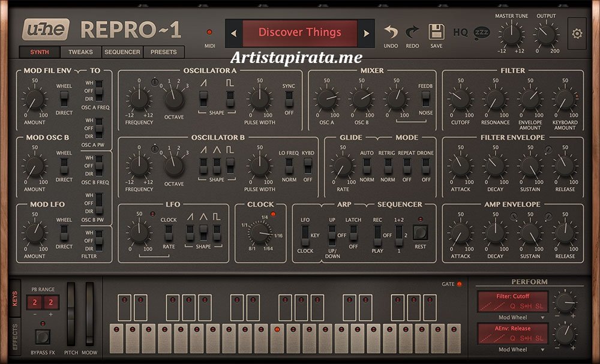Toggle the HQ quality mode icon

click(x=460, y=32)
